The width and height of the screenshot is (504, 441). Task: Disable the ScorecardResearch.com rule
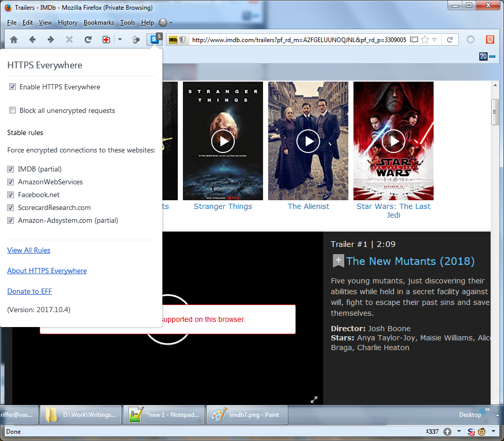click(x=11, y=207)
